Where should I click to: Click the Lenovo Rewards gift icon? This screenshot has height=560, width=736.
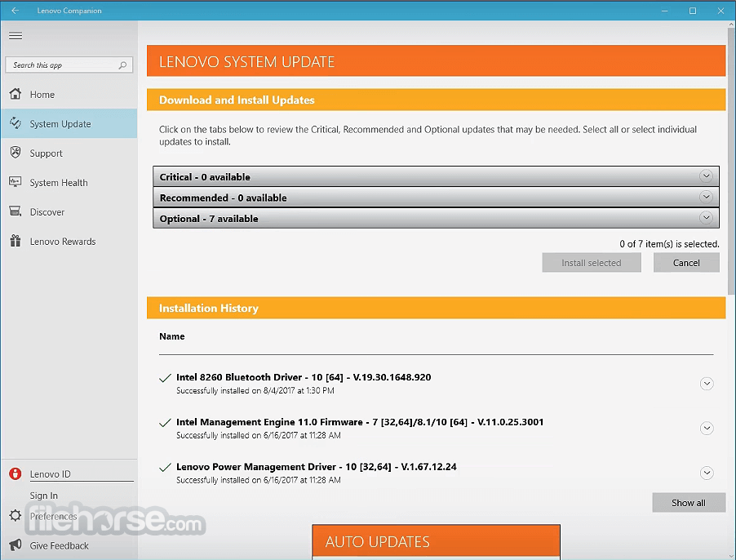16,241
